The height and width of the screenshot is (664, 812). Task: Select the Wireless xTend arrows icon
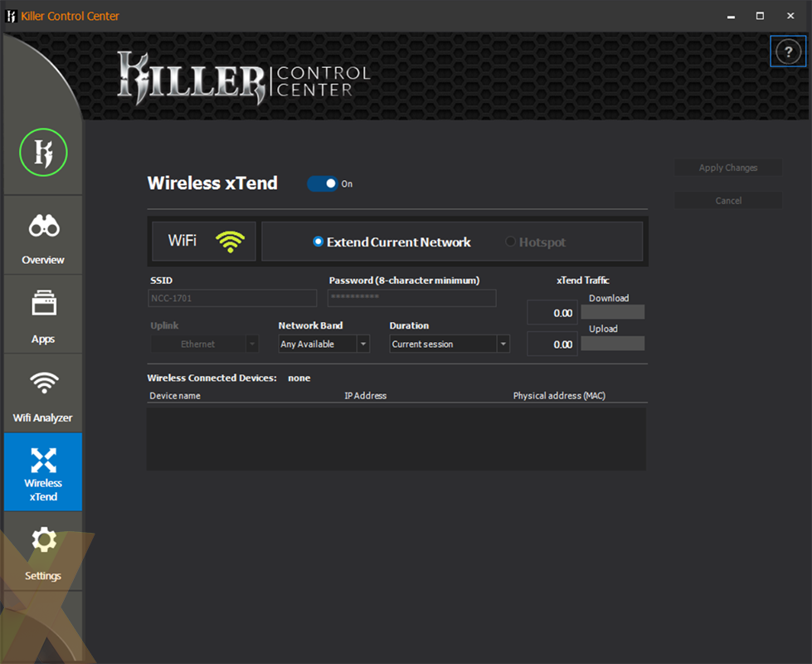(43, 460)
